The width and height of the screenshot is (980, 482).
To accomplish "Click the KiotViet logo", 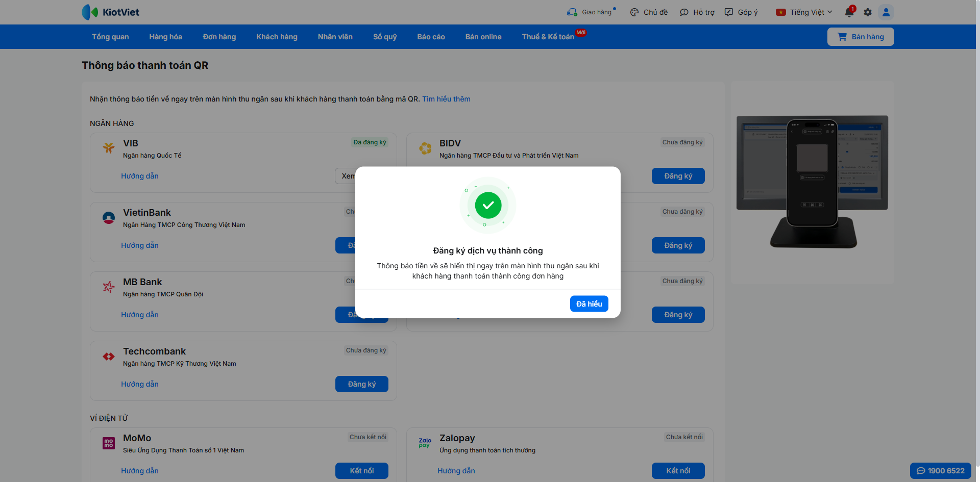I will tap(110, 12).
